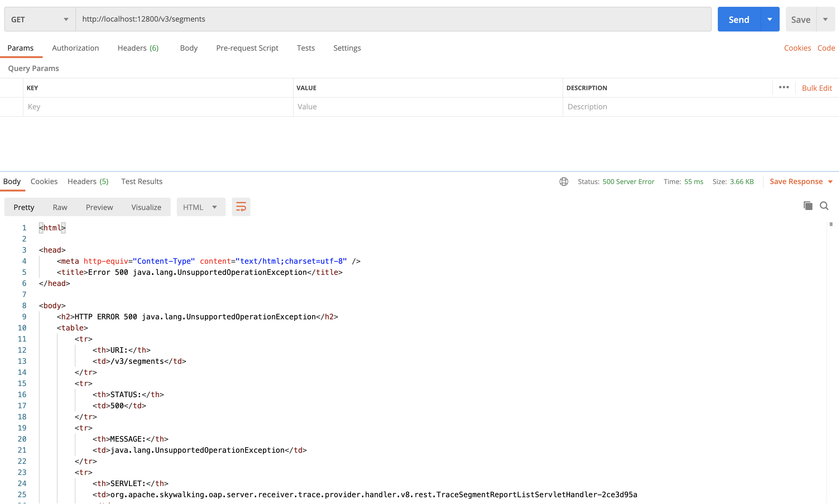The height and width of the screenshot is (504, 839).
Task: Click the blue Send button
Action: click(x=739, y=19)
